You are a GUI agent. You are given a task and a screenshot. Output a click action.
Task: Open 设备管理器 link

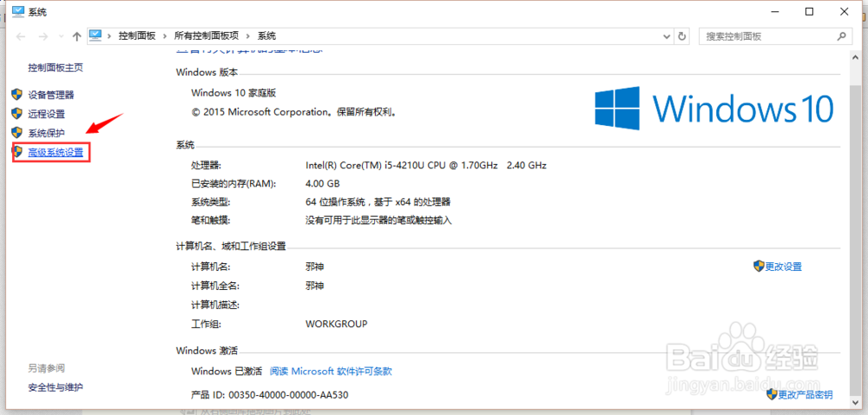coord(51,95)
